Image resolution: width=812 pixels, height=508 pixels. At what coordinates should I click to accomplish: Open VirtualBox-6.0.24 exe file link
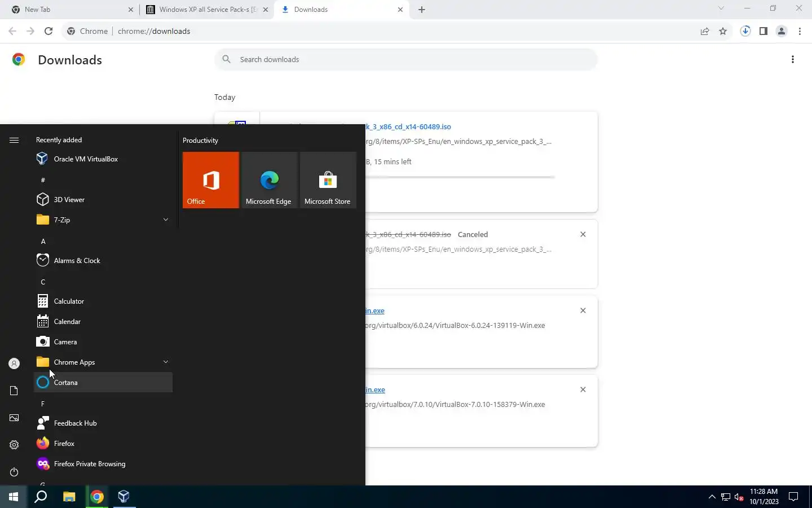click(375, 311)
